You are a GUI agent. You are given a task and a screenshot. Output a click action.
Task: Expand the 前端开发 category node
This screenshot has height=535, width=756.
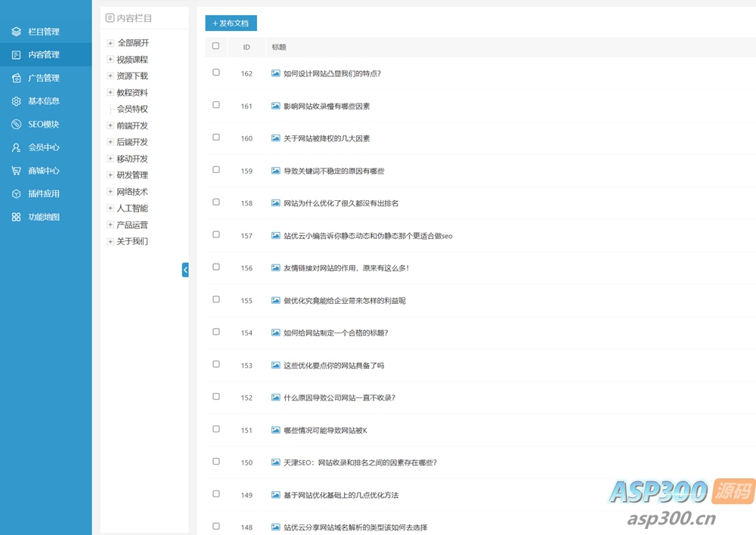pos(110,125)
